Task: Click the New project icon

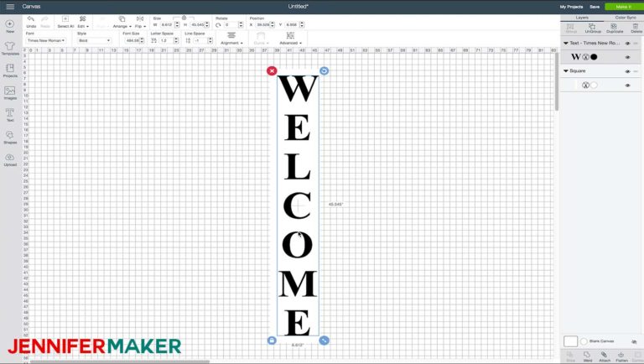Action: click(10, 26)
